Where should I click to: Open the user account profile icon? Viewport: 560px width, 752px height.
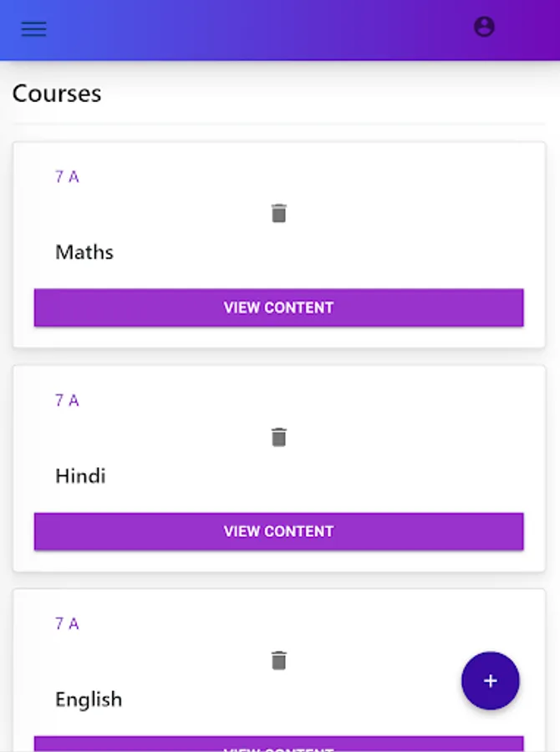coord(484,27)
